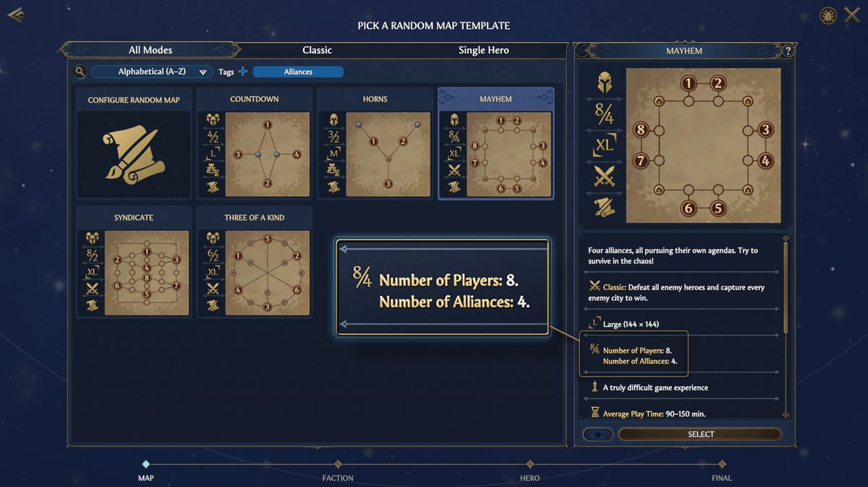This screenshot has width=868, height=487.
Task: Click the helmet icon in Mayhem details panel
Action: pyautogui.click(x=604, y=82)
